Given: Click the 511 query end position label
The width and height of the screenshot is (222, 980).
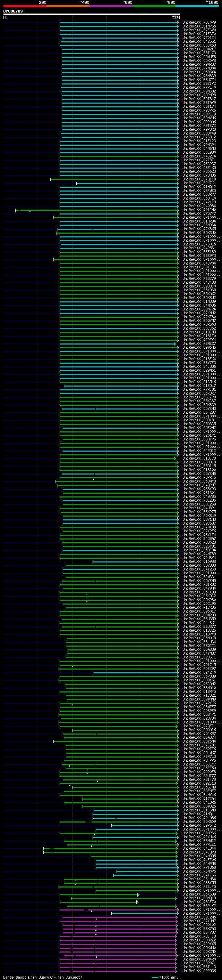Looking at the screenshot, I should click(x=175, y=17).
